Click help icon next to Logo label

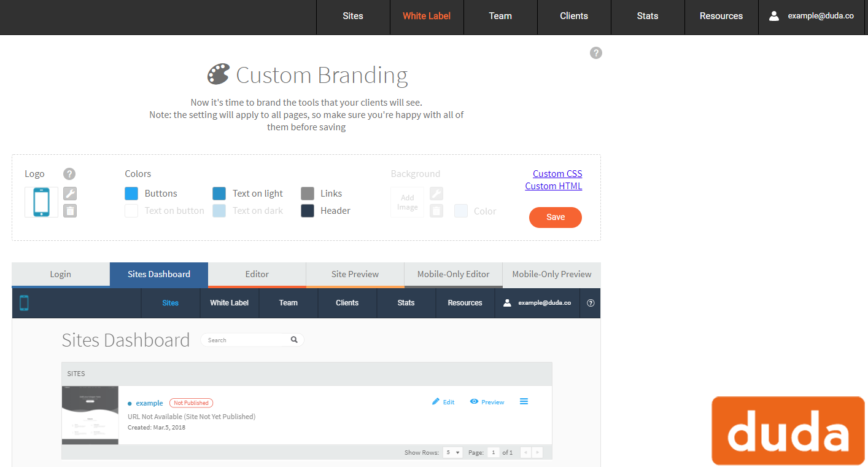(69, 174)
